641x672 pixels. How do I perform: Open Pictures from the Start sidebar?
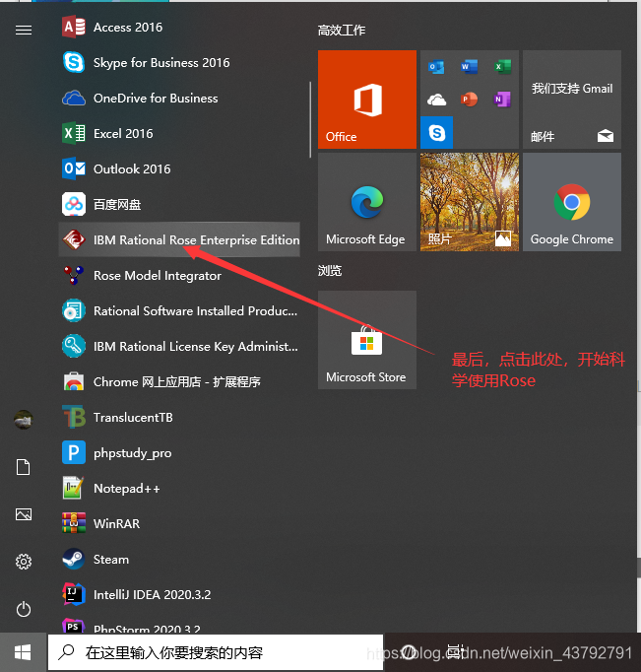pyautogui.click(x=24, y=514)
